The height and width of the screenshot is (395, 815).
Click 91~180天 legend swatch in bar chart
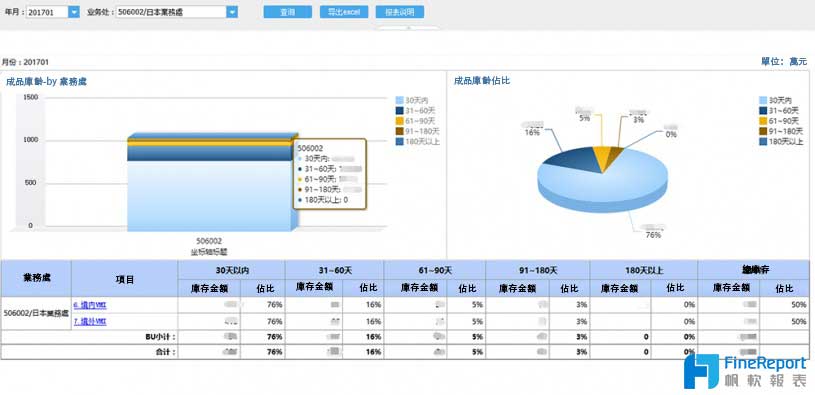point(399,131)
